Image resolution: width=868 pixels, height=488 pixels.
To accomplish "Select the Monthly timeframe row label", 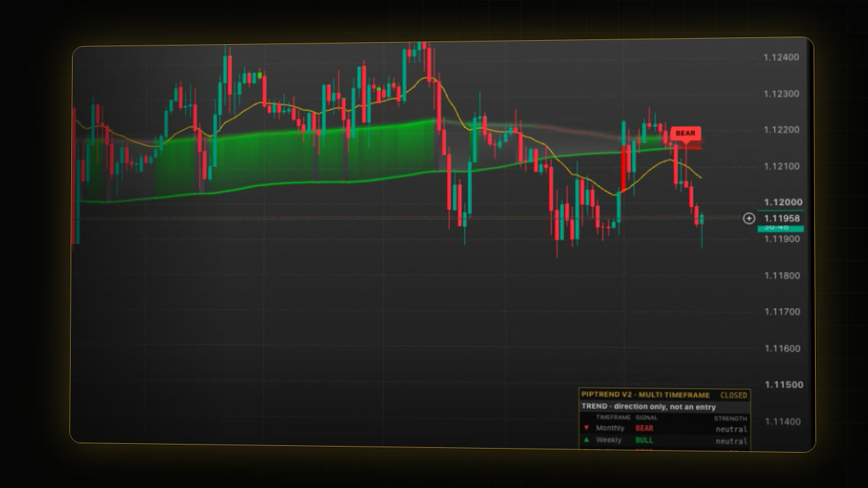I will click(x=609, y=428).
